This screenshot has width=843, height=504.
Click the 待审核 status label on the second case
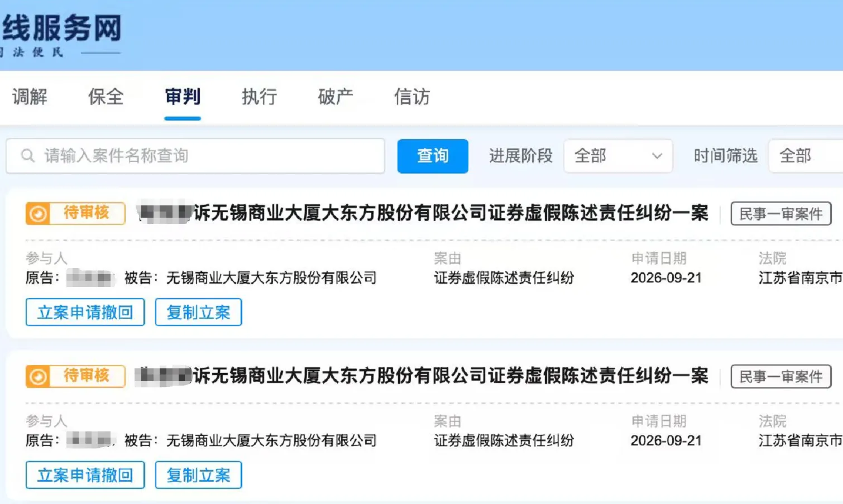click(87, 376)
